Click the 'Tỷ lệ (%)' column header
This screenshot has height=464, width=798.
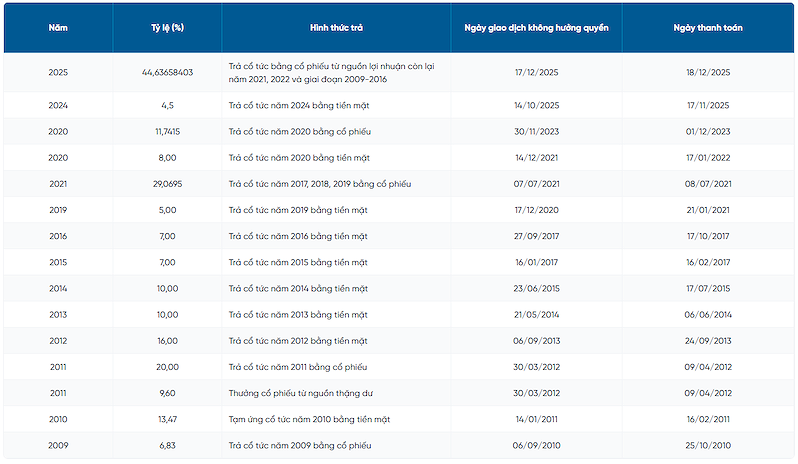167,28
